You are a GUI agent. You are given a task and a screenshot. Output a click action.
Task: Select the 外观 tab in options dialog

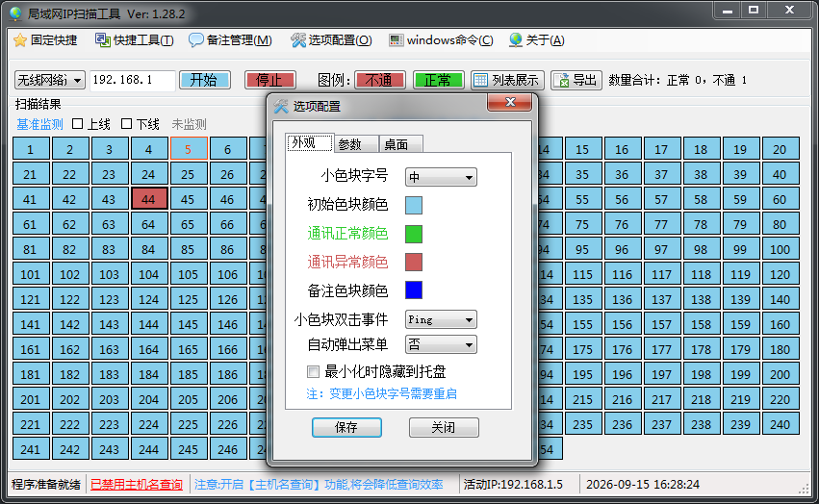309,143
